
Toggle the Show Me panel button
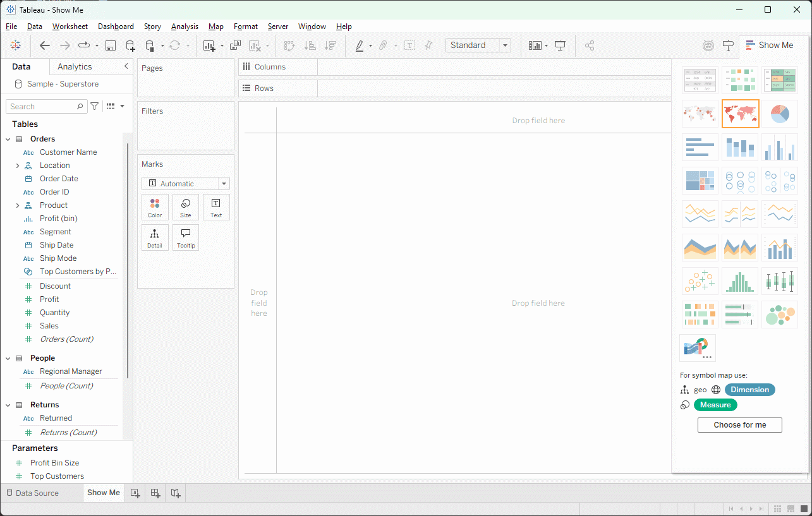(769, 45)
